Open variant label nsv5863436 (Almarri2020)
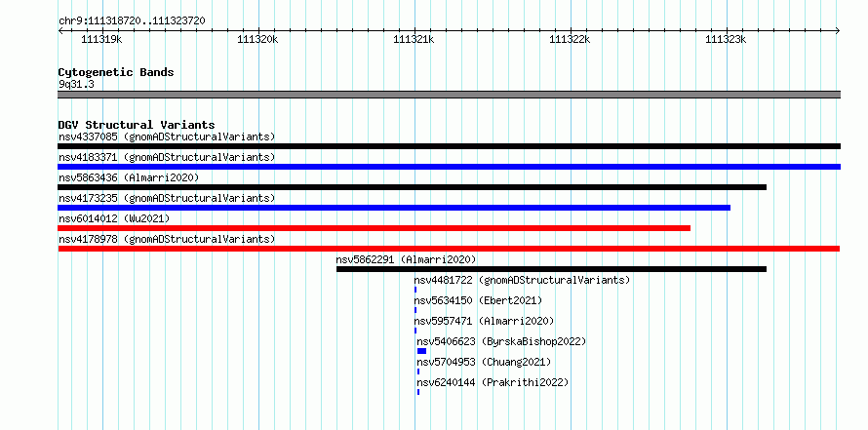This screenshot has height=430, width=868. coord(129,177)
